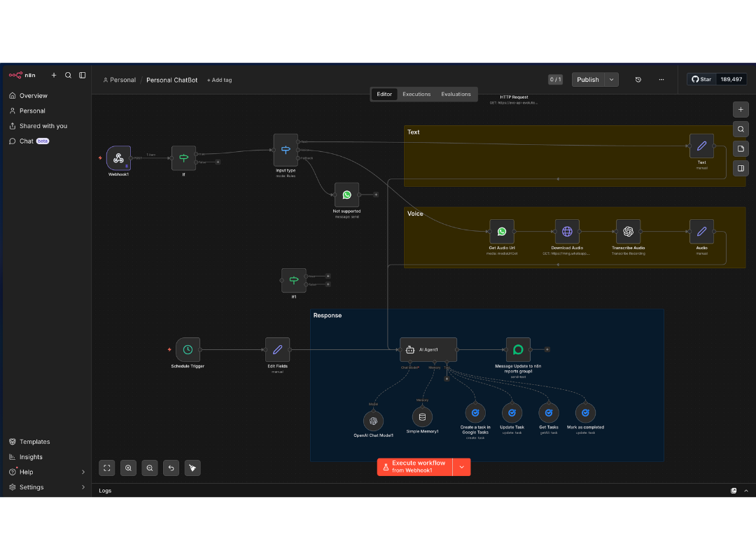Select the Transcribe Audio node
756x560 pixels.
click(x=628, y=232)
